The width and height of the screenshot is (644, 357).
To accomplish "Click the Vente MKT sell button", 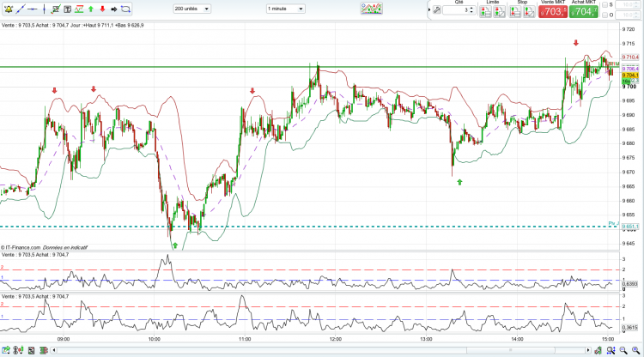I will click(553, 11).
